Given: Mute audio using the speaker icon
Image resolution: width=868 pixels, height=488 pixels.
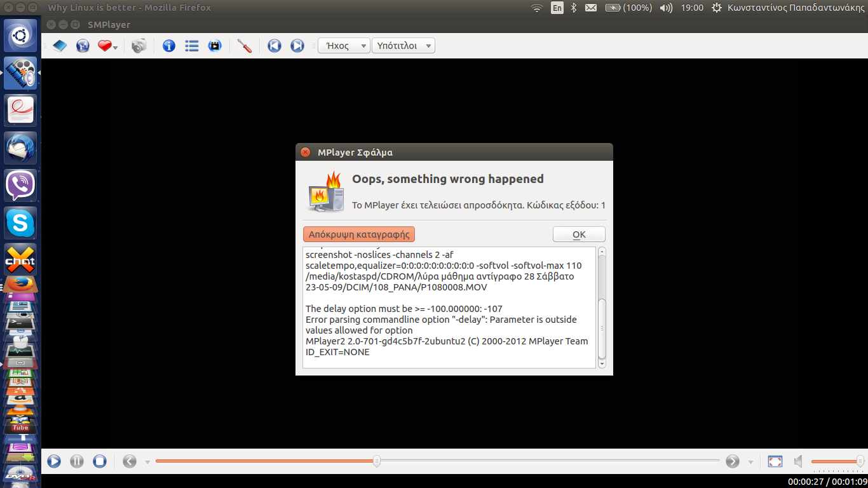Looking at the screenshot, I should [x=799, y=461].
